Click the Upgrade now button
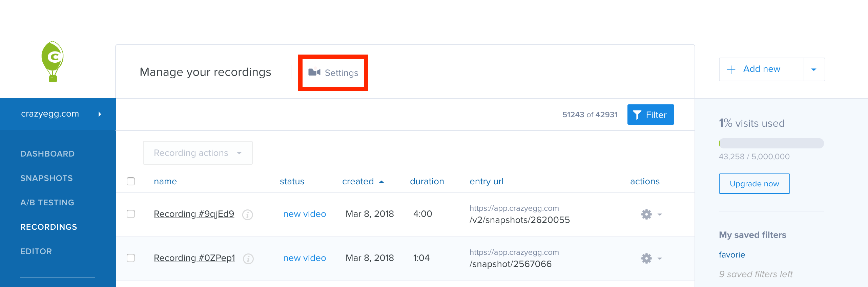This screenshot has height=287, width=868. (754, 184)
